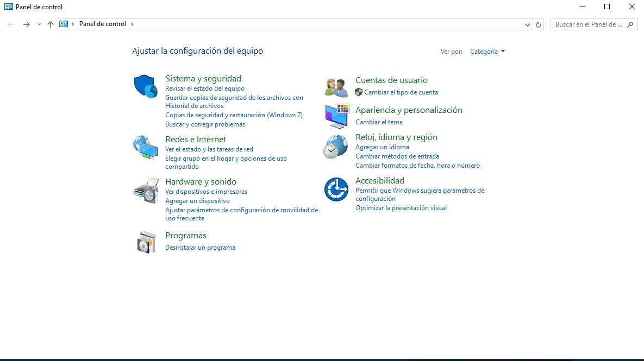Open Cuentas de usuario heading
Screen dimensions: 644x361
[391, 80]
